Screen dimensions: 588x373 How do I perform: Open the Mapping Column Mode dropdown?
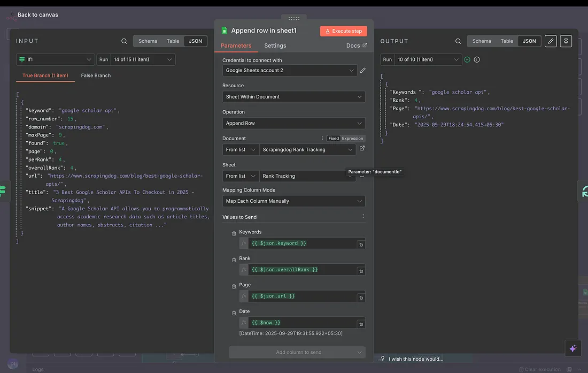click(293, 201)
